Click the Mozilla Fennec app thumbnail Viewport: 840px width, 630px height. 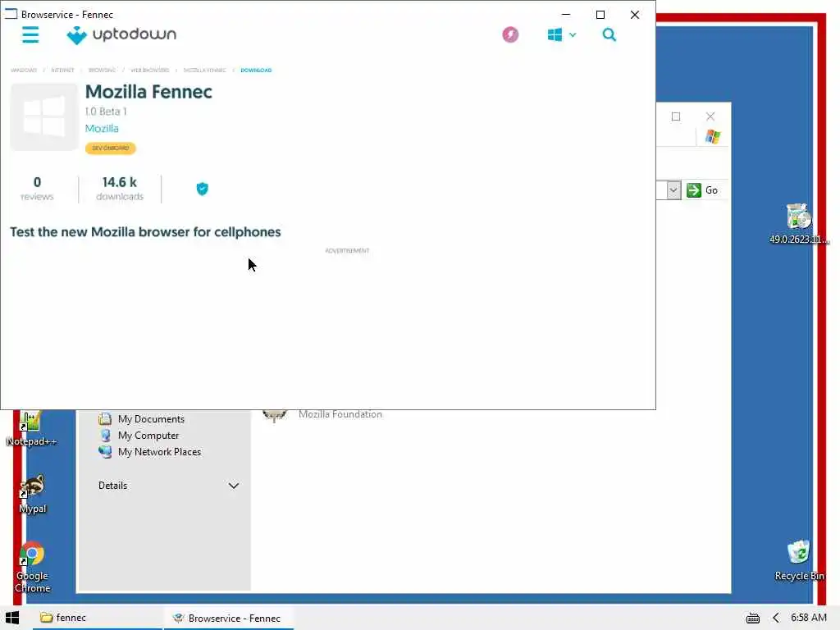click(44, 116)
